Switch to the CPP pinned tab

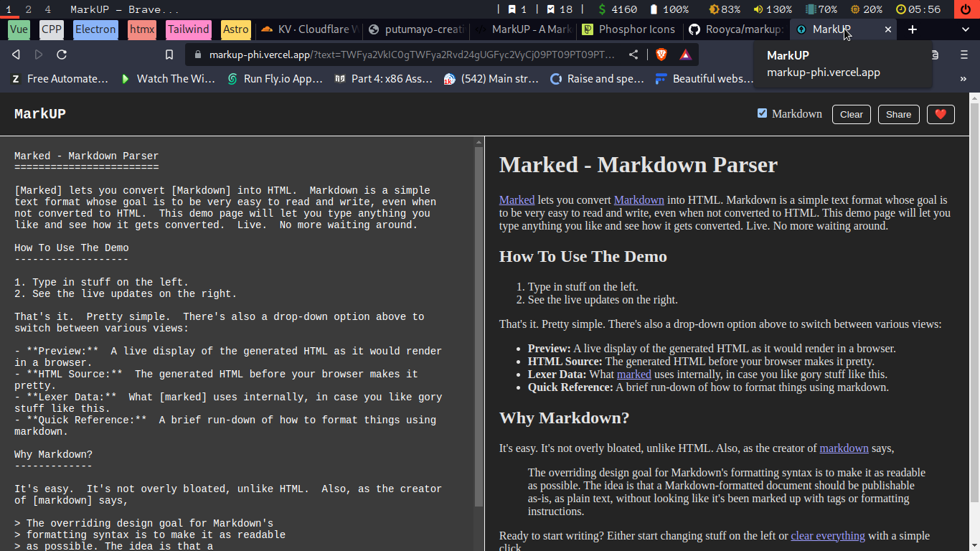[52, 29]
